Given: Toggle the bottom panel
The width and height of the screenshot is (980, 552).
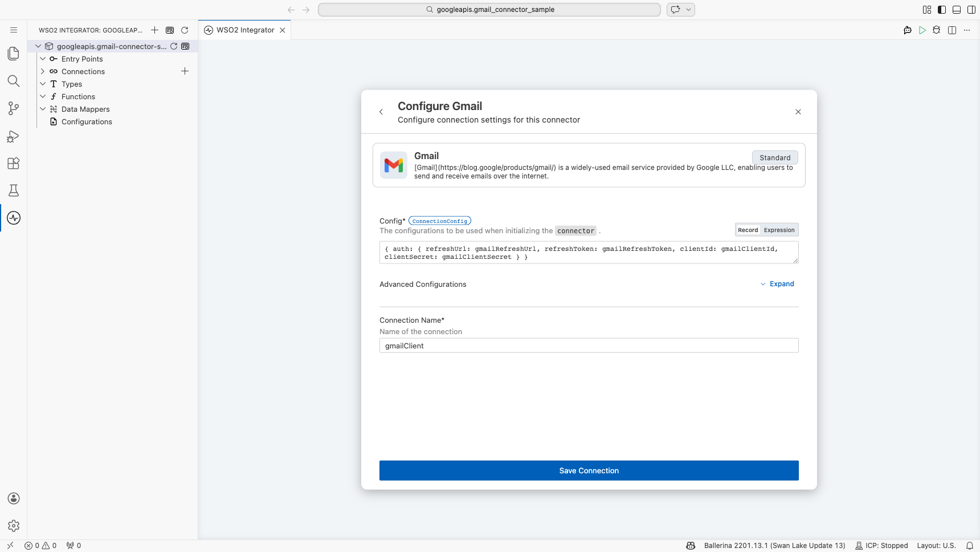Looking at the screenshot, I should [x=957, y=10].
